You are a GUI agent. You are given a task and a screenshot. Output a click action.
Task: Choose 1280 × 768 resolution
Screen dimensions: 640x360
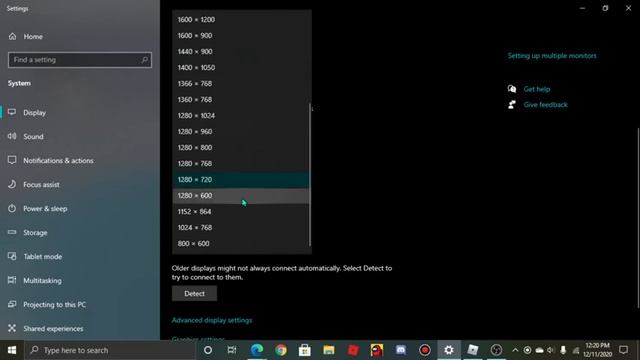(x=241, y=163)
